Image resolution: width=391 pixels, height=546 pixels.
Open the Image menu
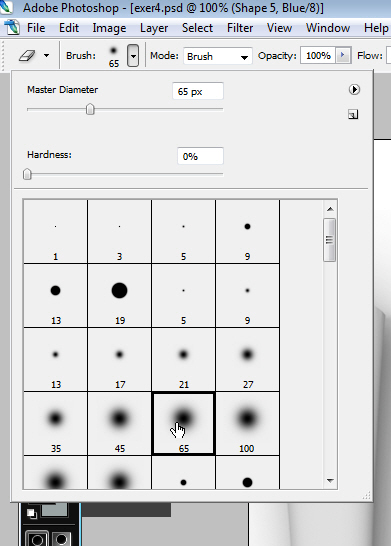pyautogui.click(x=109, y=28)
